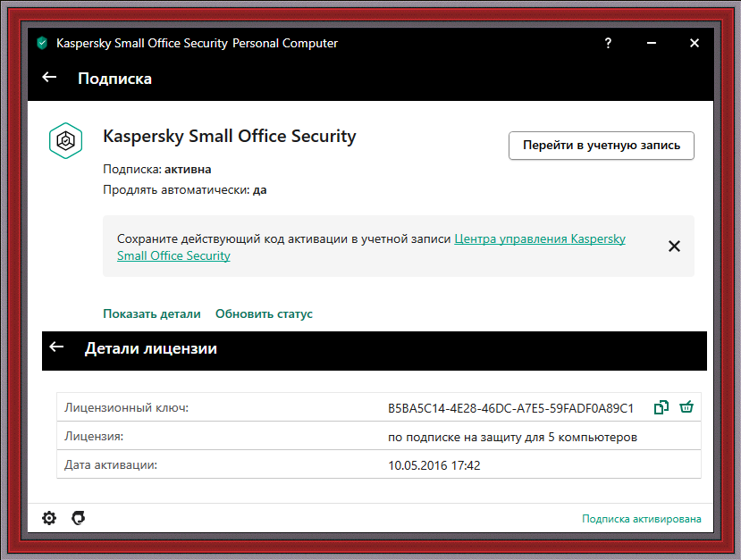Click Перейти в учетную запись button
Viewport: 741px width, 560px height.
point(602,146)
